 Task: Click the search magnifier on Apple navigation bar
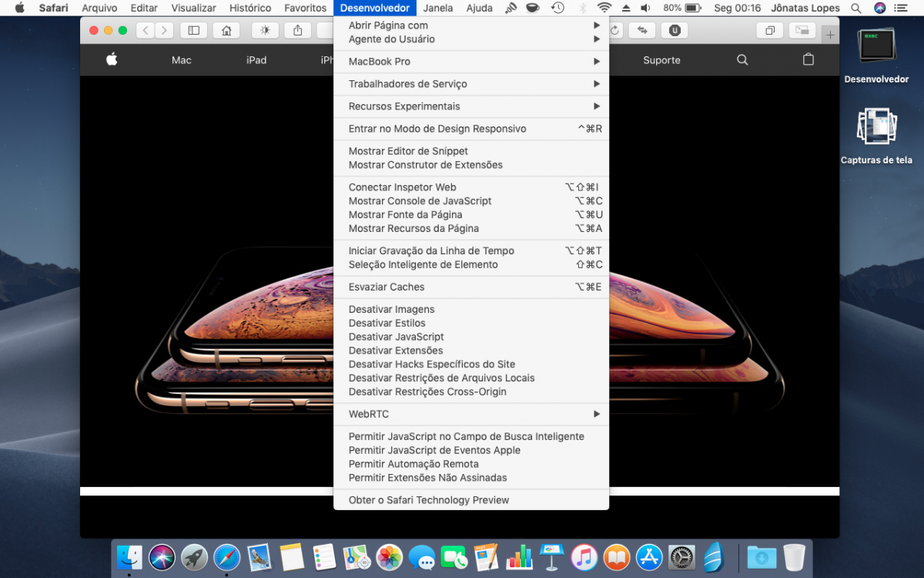(742, 59)
